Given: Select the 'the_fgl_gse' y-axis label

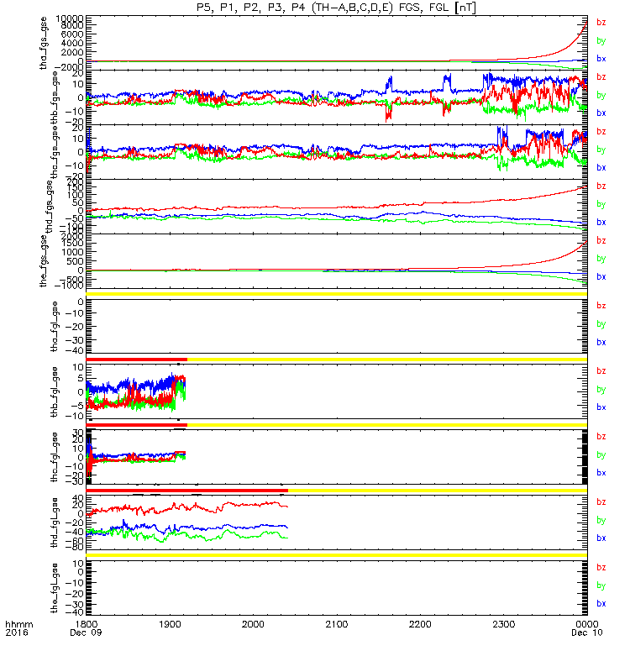Looking at the screenshot, I should [x=55, y=588].
